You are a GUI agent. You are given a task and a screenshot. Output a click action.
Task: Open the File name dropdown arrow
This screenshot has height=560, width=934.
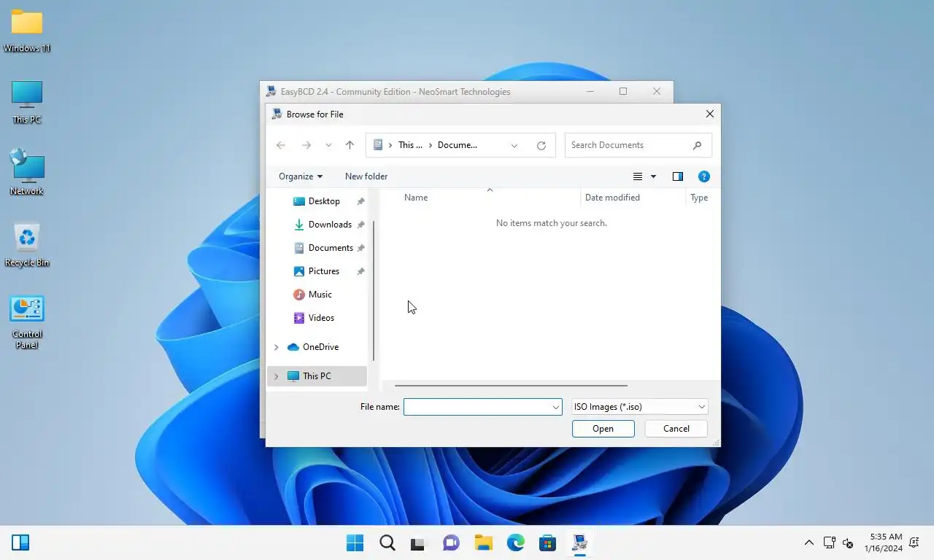[x=556, y=407]
